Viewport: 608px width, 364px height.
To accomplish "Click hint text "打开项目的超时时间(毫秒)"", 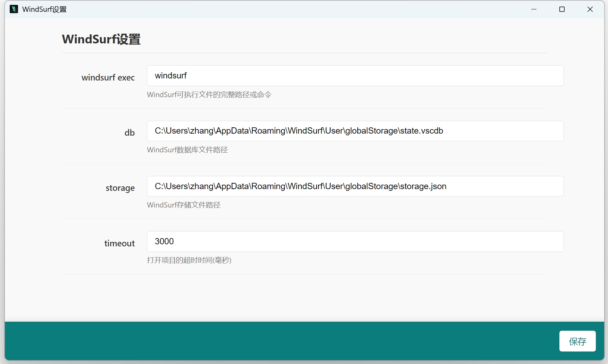I will (189, 260).
